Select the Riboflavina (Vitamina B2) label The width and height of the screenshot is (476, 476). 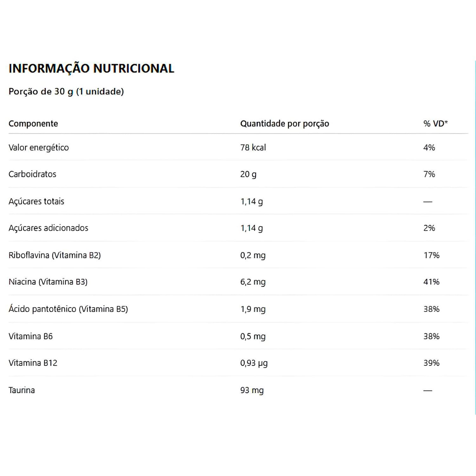[x=55, y=255]
